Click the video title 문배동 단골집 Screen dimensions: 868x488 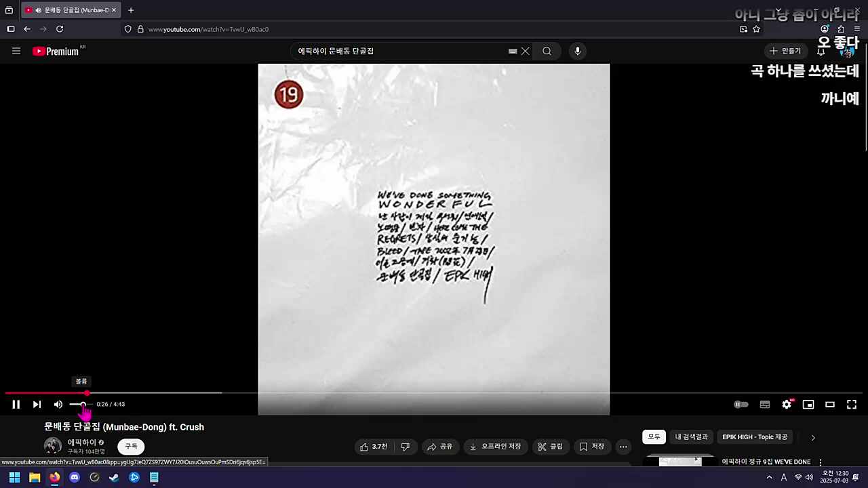point(124,427)
